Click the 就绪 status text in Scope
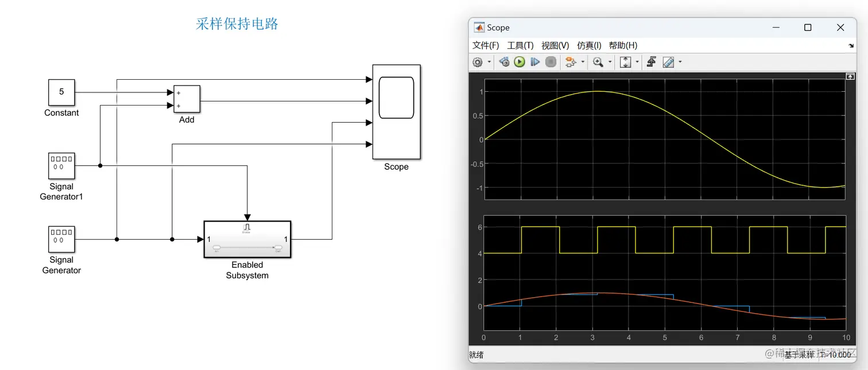This screenshot has width=868, height=370. [x=476, y=355]
